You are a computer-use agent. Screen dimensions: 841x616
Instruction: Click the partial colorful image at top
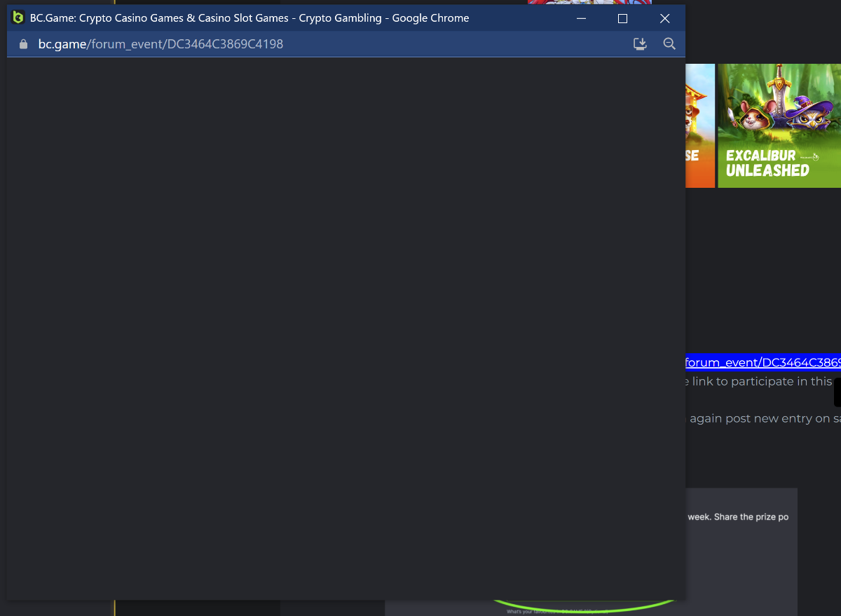coord(589,2)
